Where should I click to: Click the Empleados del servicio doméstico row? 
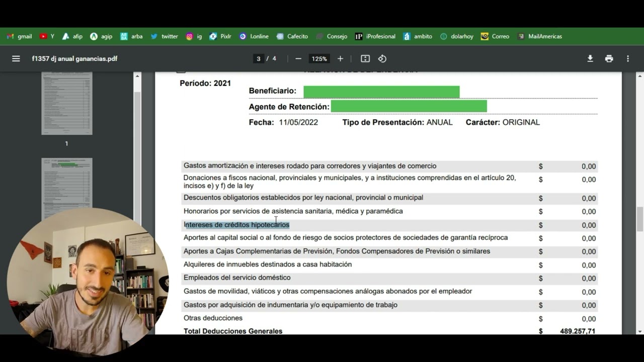[x=389, y=278]
